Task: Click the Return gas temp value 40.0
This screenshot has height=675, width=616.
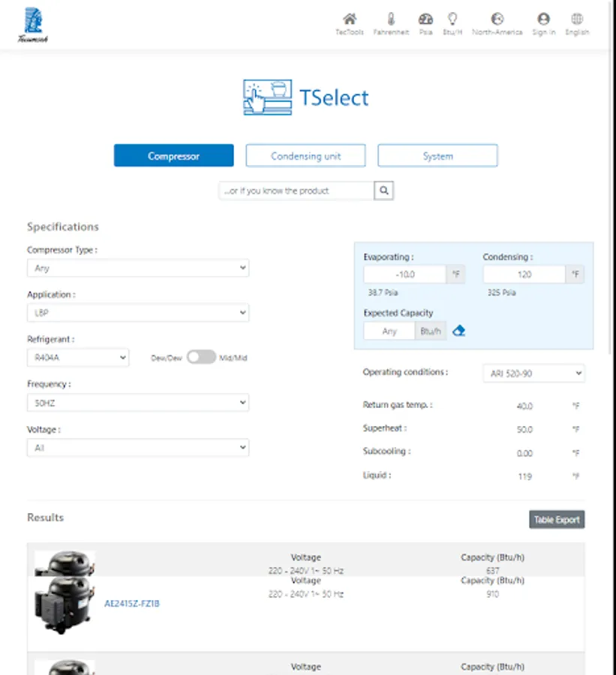Action: (x=524, y=406)
